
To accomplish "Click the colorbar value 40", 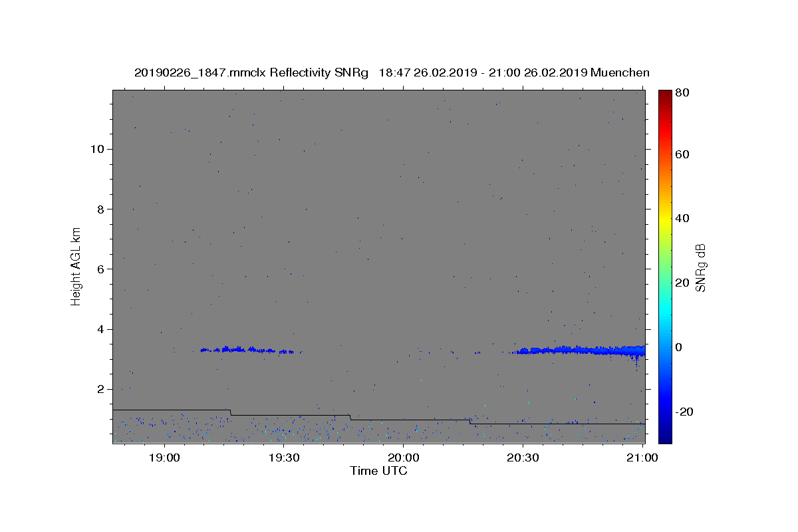I will [681, 218].
